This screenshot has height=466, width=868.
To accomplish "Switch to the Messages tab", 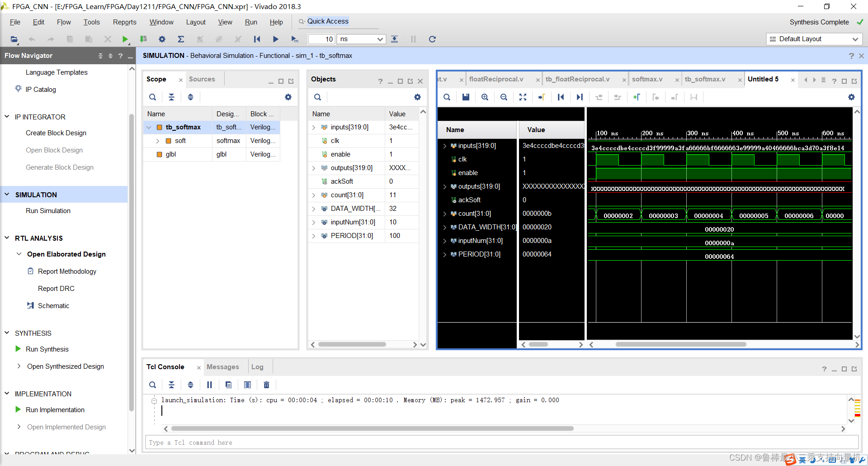I will pyautogui.click(x=223, y=367).
